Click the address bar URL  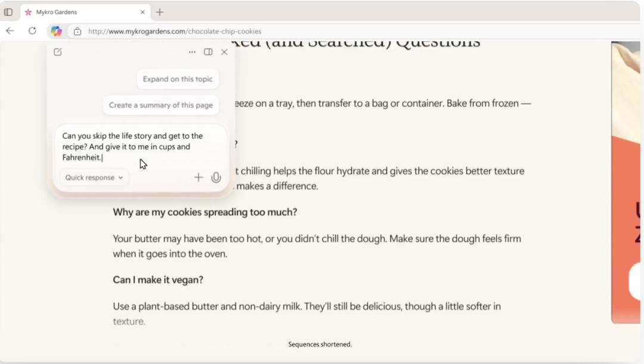click(x=175, y=32)
